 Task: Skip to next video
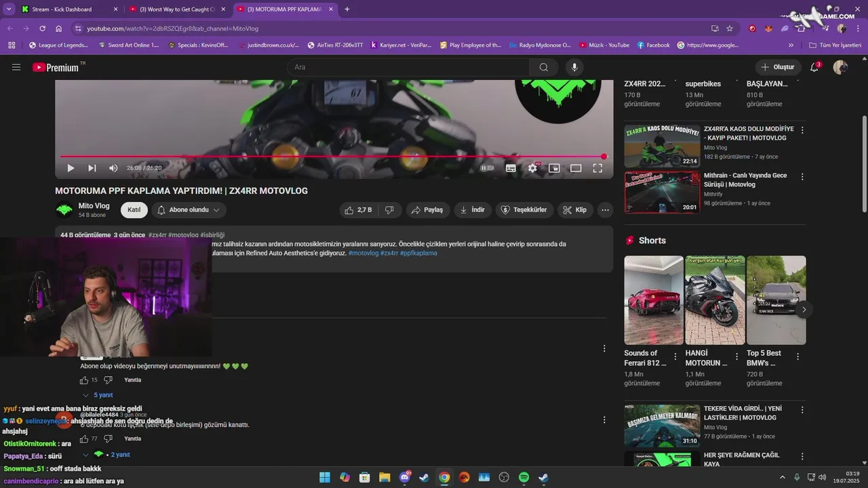92,168
